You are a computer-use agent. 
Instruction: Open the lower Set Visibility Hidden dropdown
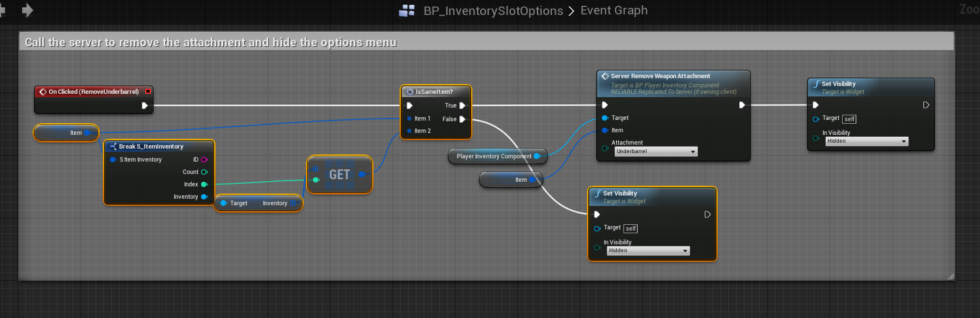(647, 251)
